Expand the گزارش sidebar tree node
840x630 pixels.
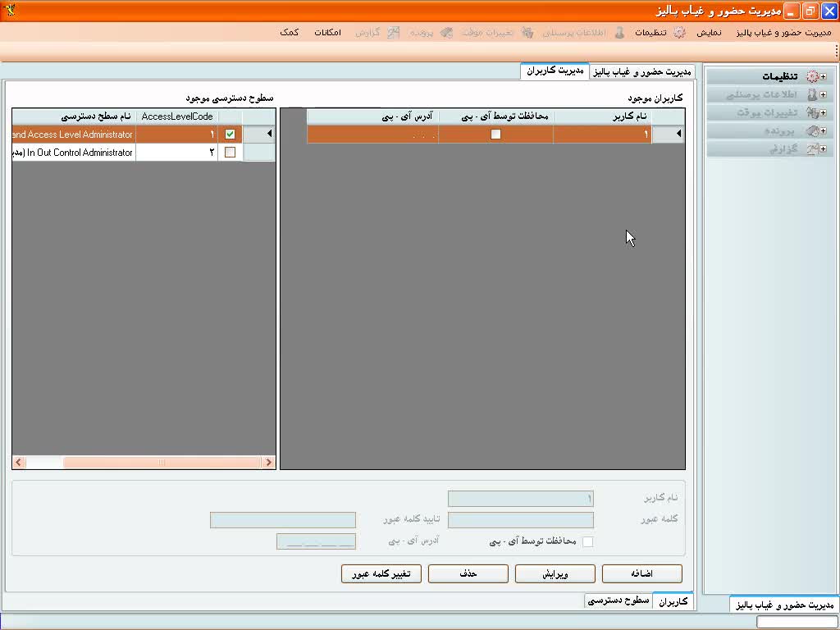pyautogui.click(x=823, y=148)
